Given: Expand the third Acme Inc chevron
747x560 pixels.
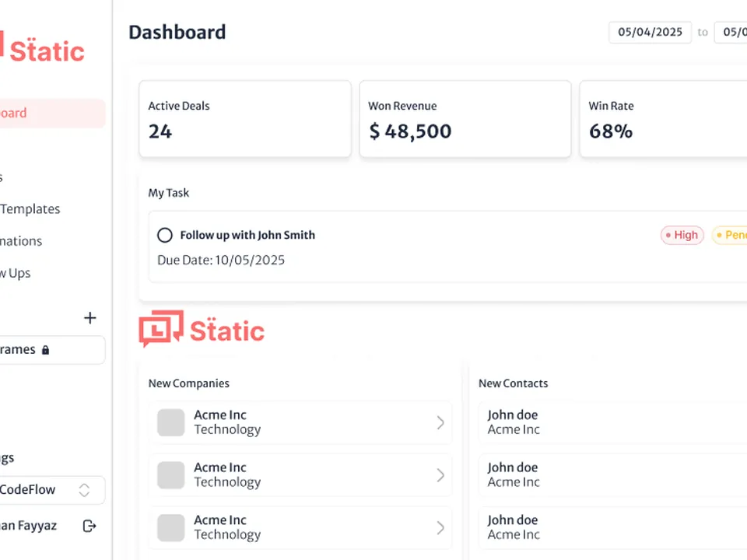Looking at the screenshot, I should pyautogui.click(x=440, y=527).
